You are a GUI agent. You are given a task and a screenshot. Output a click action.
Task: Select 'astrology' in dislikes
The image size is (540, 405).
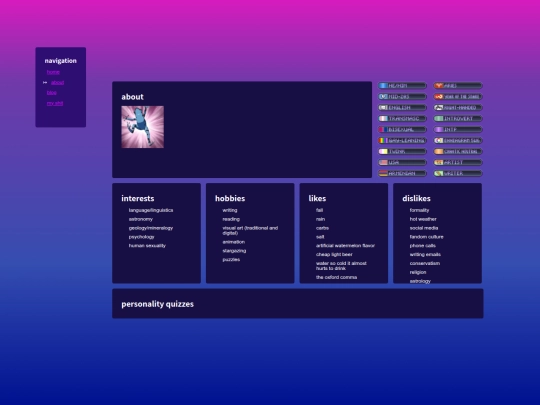420,281
